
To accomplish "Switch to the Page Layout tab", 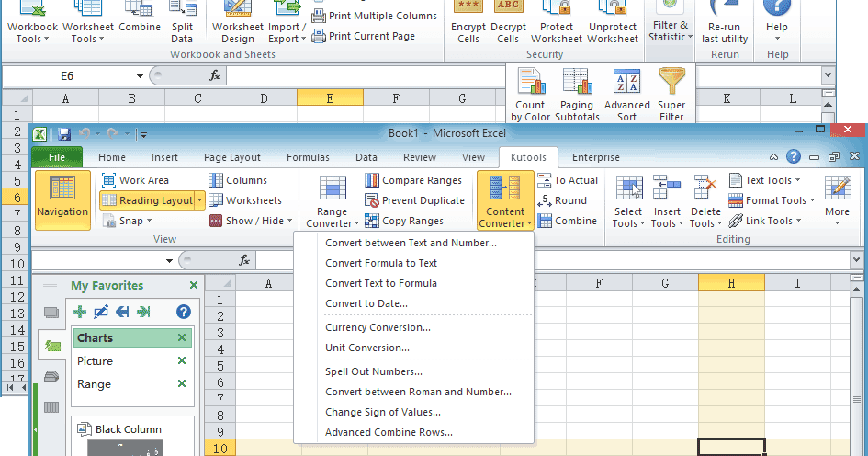I will 232,157.
